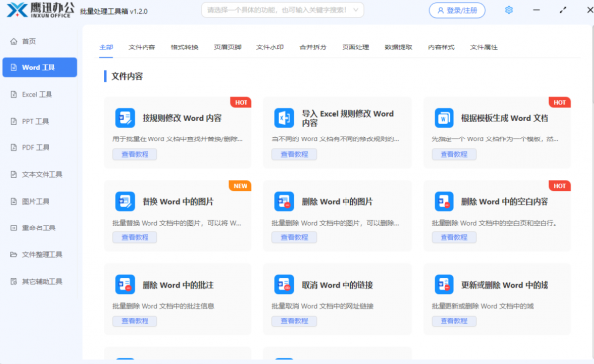Open the 按规则修改 Word 内容 title
Screen dimensions: 594x364
tap(181, 118)
